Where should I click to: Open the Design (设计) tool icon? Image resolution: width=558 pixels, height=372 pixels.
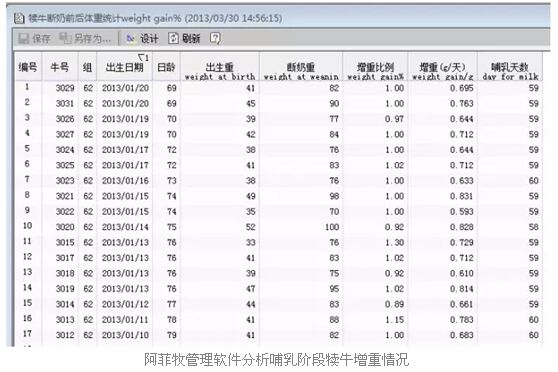(x=131, y=38)
